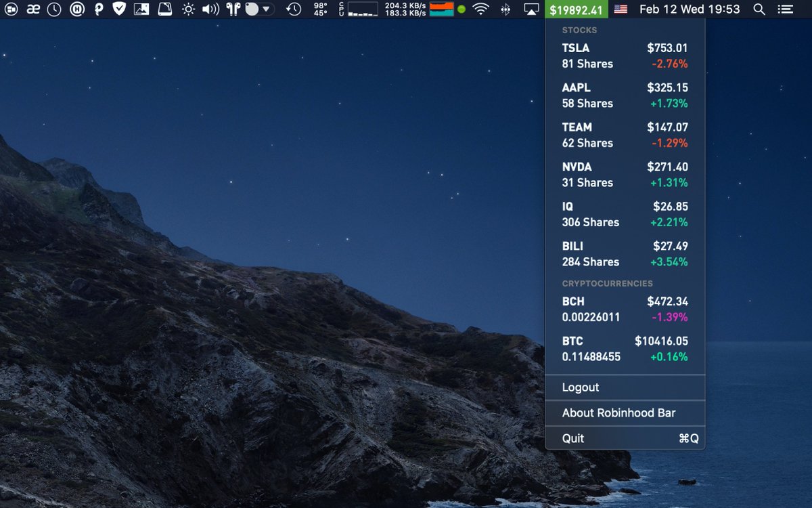This screenshot has height=508, width=812.
Task: Click AAPL's +1.73% change value
Action: [669, 104]
